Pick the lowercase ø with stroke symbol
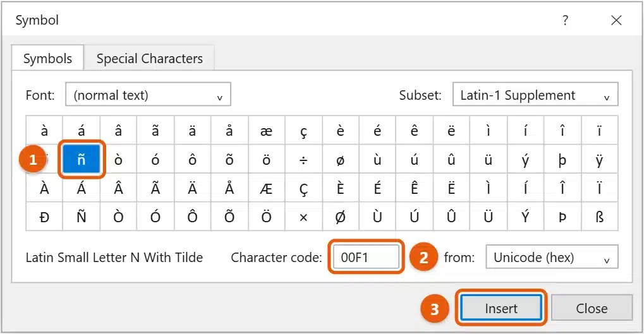This screenshot has width=644, height=334. coord(341,159)
